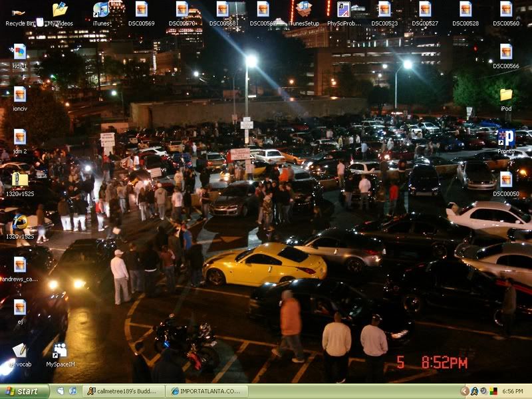
Task: Expand hidden system tray icons arrow
Action: [465, 392]
